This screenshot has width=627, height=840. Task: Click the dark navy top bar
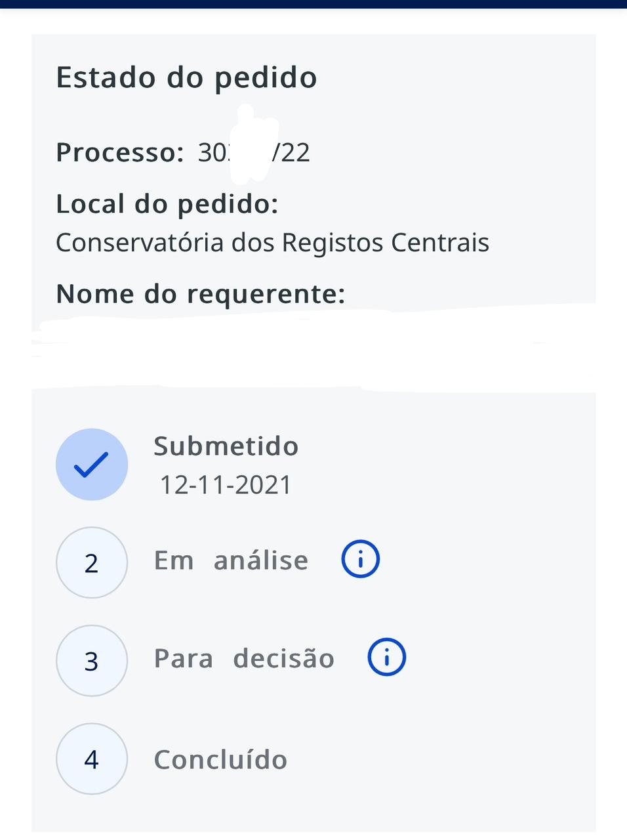point(313,4)
